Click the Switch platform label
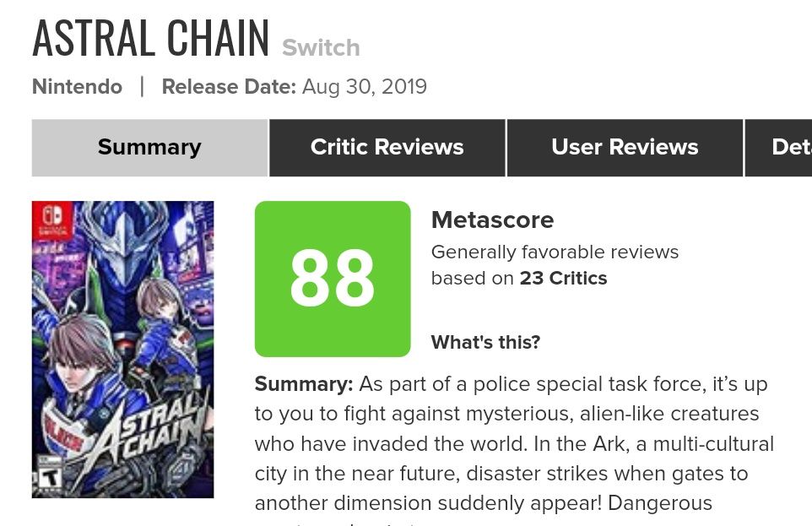Screen dimensions: 812x526 point(321,48)
